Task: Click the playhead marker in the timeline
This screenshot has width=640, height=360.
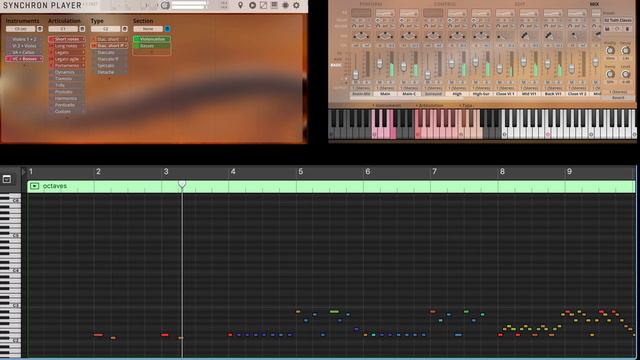Action: pyautogui.click(x=182, y=184)
